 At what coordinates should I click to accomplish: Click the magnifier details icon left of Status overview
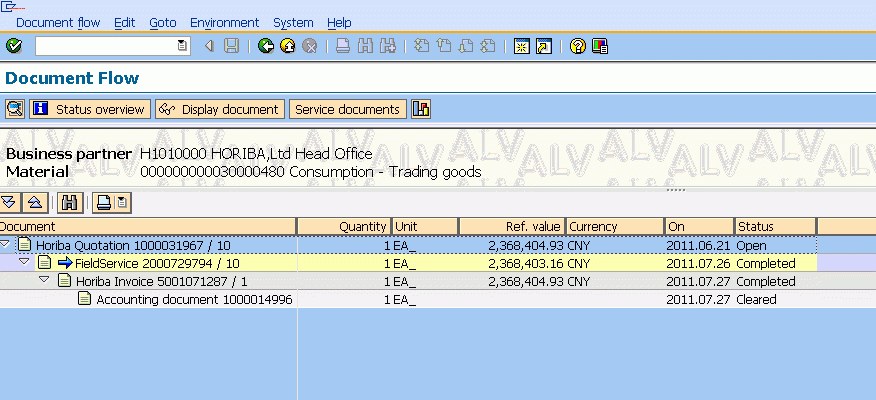[15, 109]
